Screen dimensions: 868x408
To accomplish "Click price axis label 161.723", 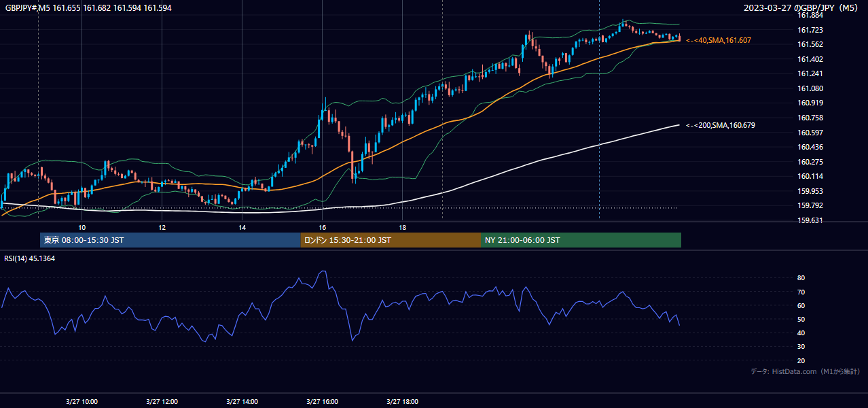I will (x=810, y=30).
